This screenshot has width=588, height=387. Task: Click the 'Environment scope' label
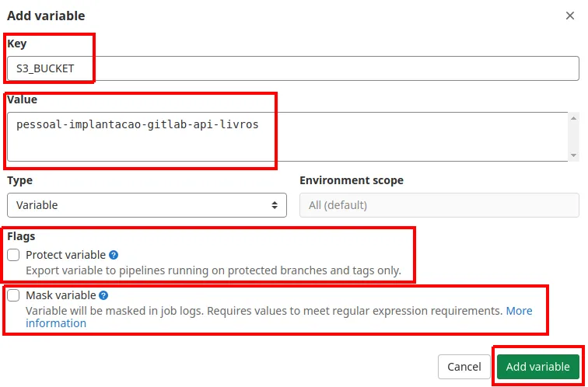[x=352, y=180]
